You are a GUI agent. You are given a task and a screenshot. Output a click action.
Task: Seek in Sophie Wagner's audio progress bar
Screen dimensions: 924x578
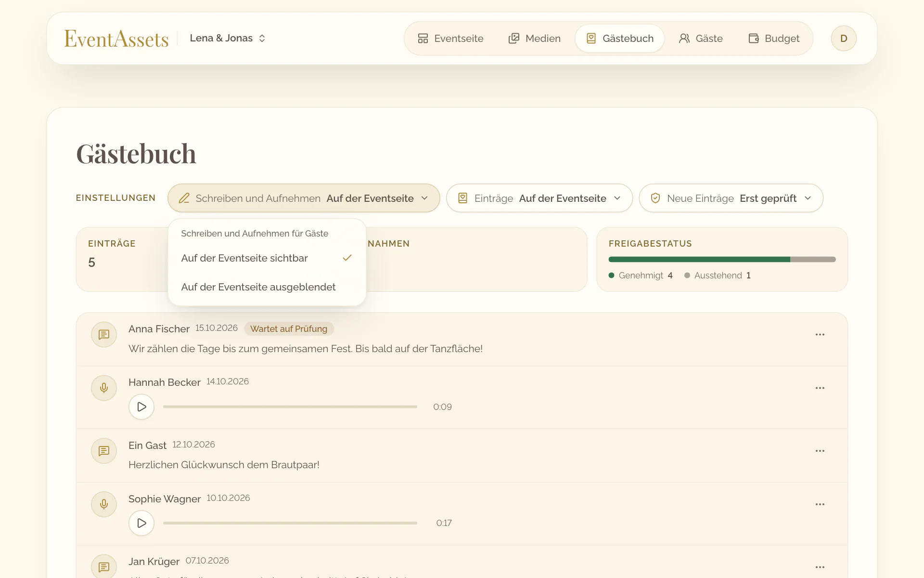pyautogui.click(x=290, y=523)
